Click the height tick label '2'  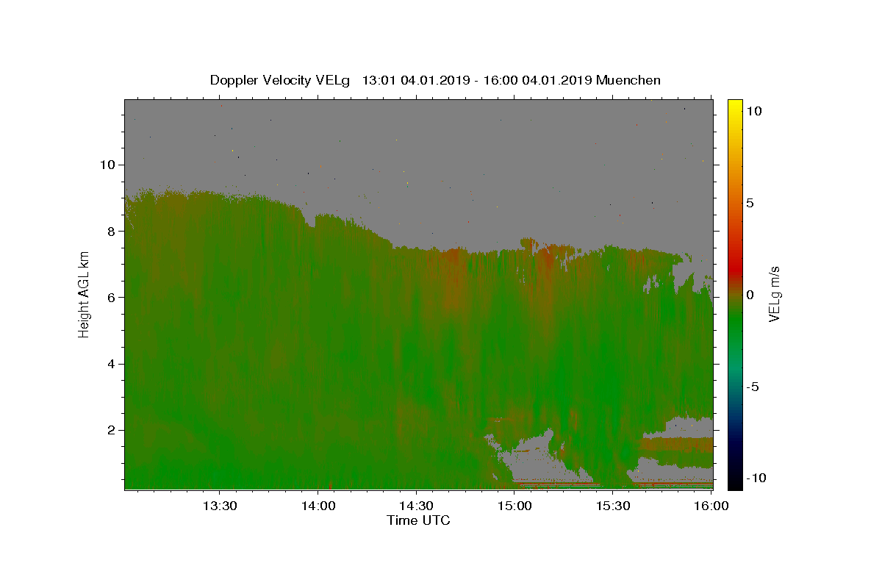tap(111, 430)
